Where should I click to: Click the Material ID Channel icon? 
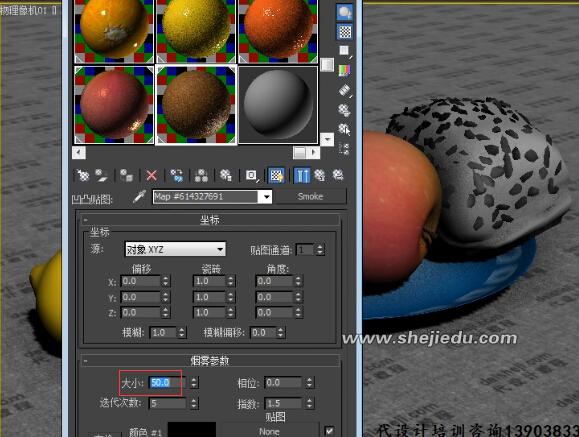pyautogui.click(x=251, y=175)
